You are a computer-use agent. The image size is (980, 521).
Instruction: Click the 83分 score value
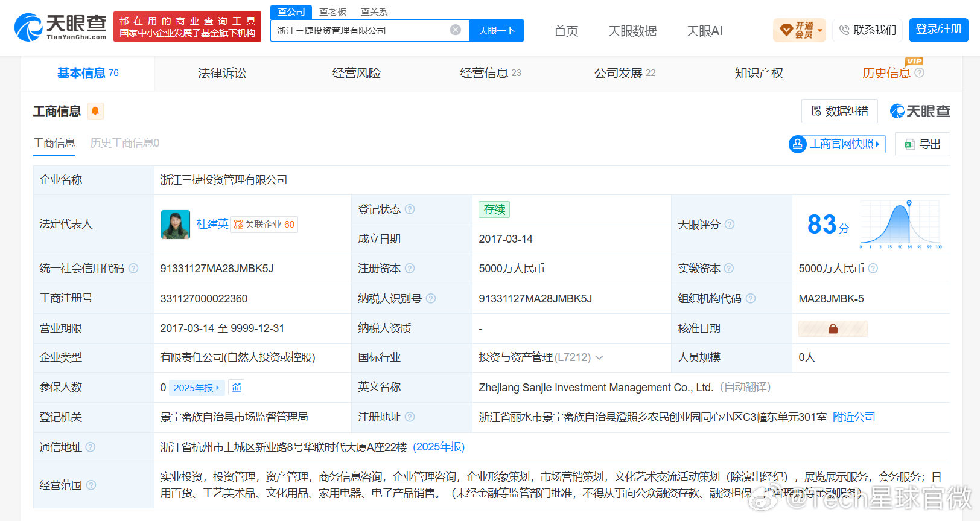pos(828,225)
